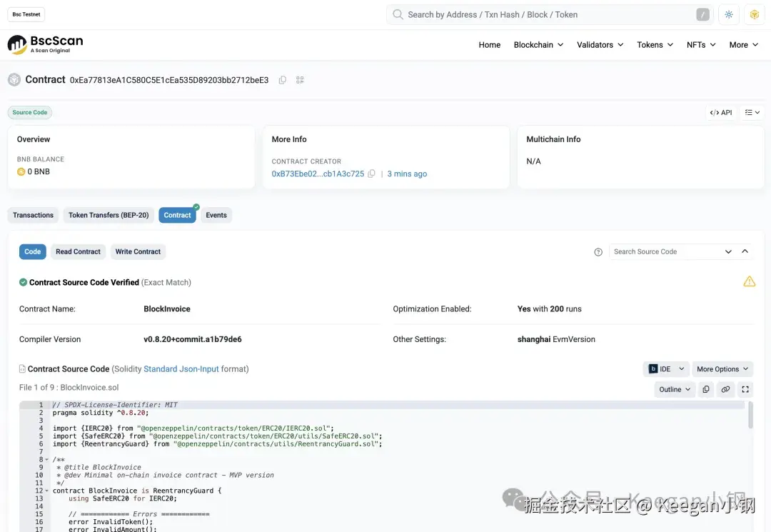This screenshot has height=532, width=771.
Task: Click the Source Code badge
Action: click(x=29, y=113)
